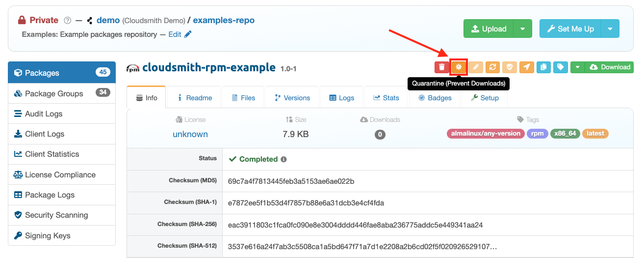
Task: Click the question mark help icon by Private
Action: click(x=68, y=21)
